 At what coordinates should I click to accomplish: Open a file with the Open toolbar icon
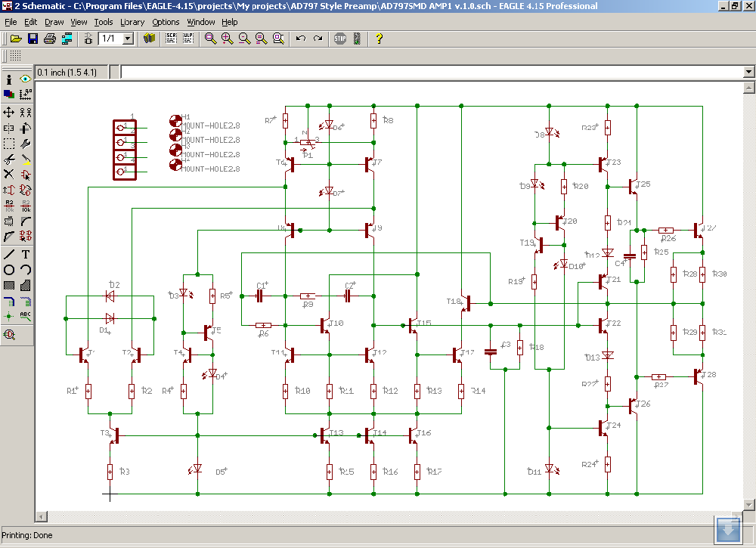coord(16,39)
